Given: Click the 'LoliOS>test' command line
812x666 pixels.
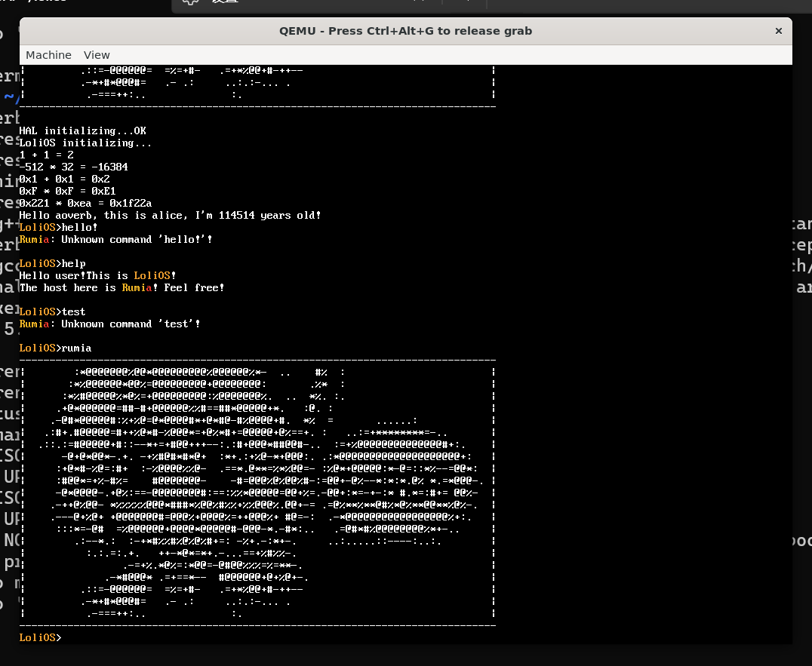Looking at the screenshot, I should (x=52, y=312).
